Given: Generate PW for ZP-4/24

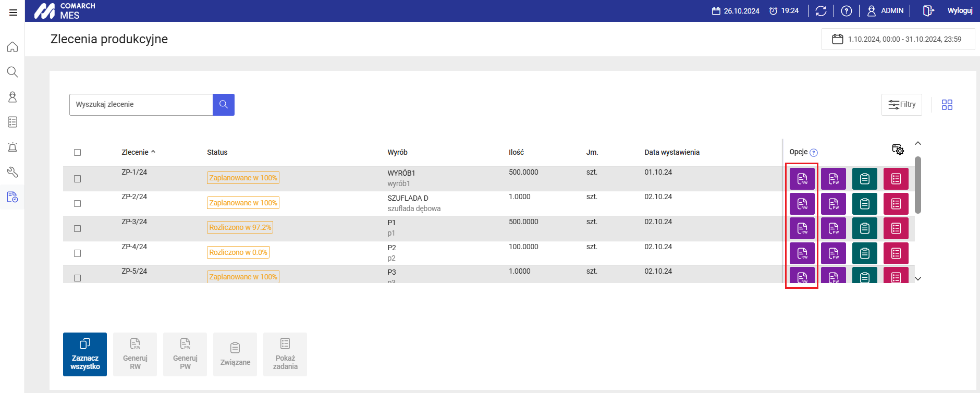Looking at the screenshot, I should click(834, 253).
